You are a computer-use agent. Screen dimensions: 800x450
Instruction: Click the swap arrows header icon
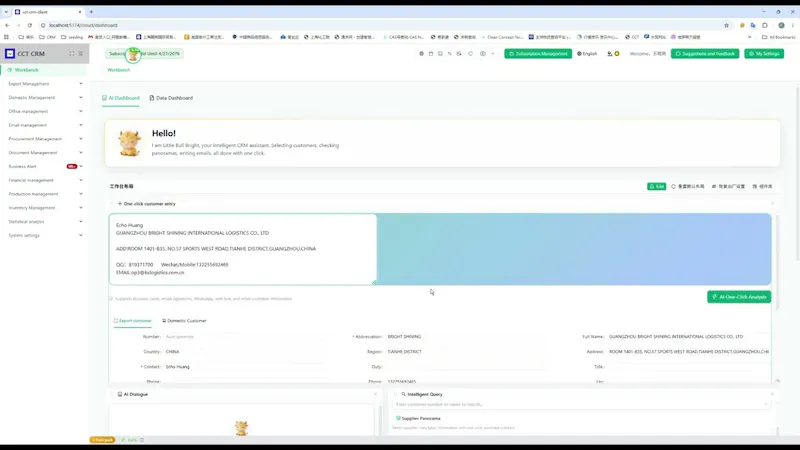pos(449,54)
